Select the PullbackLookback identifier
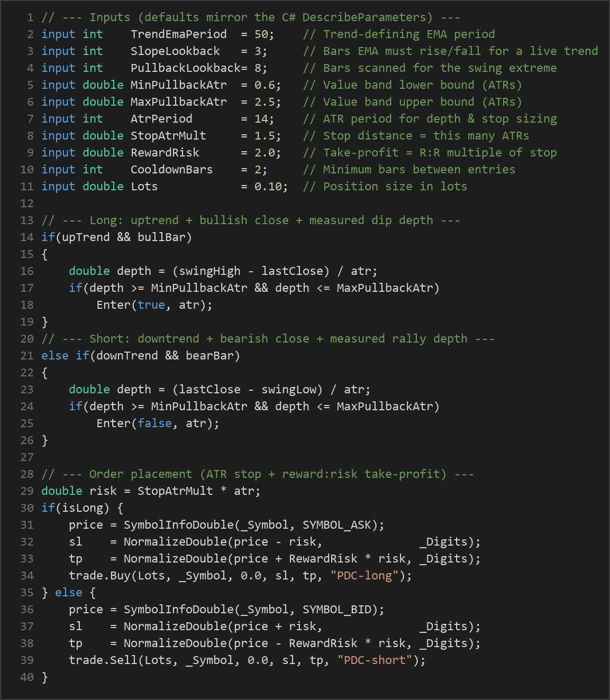Screen dimensions: 610x700 (x=186, y=68)
